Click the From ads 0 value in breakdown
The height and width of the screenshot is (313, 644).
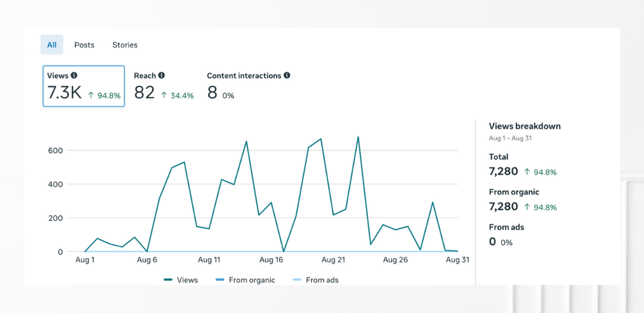(492, 241)
